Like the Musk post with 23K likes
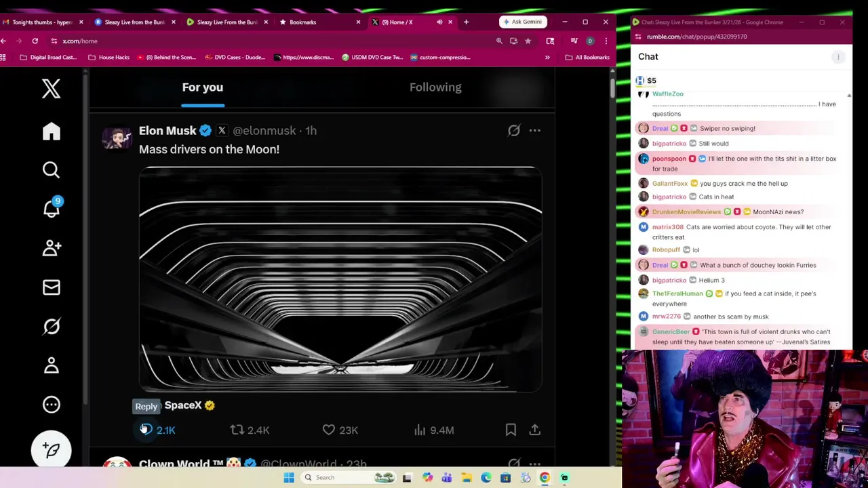This screenshot has height=488, width=868. [x=340, y=430]
